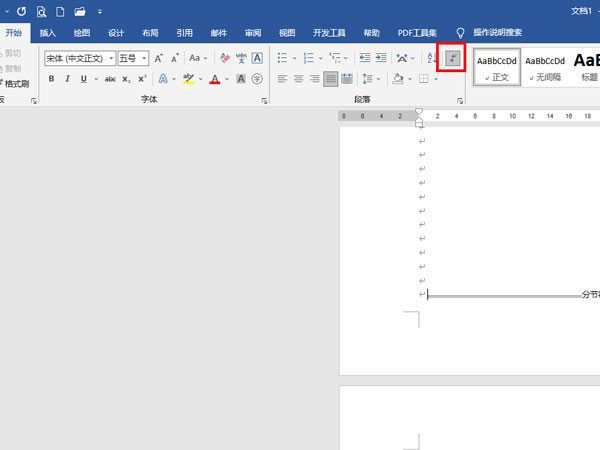Switch to the 布局 tab
Viewport: 600px width, 450px height.
(150, 33)
